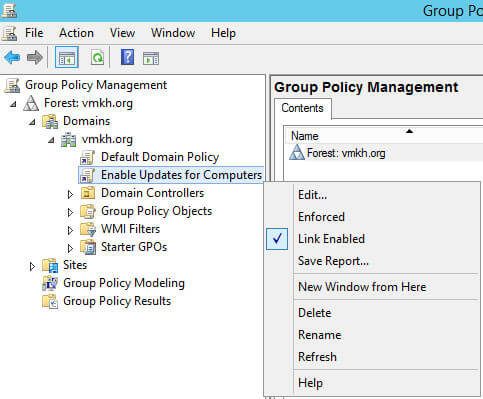Choose New Window from Here
The image size is (483, 399).
click(372, 287)
